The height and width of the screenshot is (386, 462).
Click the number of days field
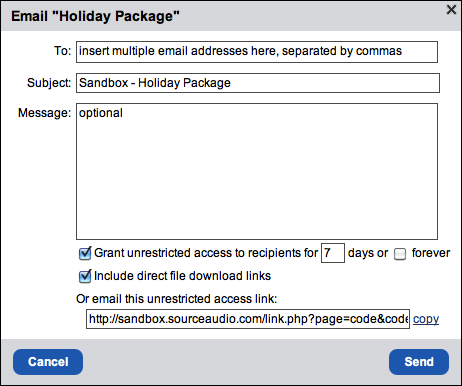pos(333,253)
